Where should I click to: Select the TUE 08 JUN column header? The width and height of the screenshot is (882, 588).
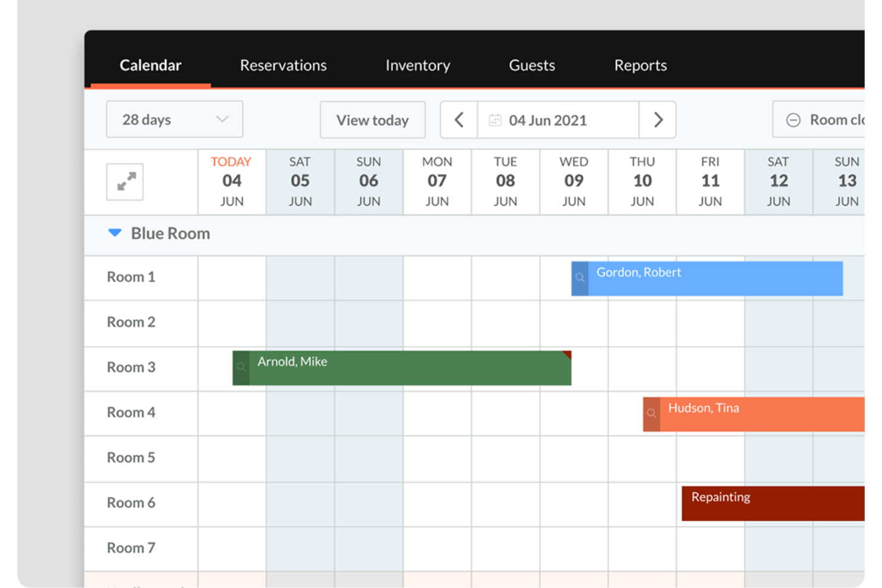pyautogui.click(x=505, y=182)
